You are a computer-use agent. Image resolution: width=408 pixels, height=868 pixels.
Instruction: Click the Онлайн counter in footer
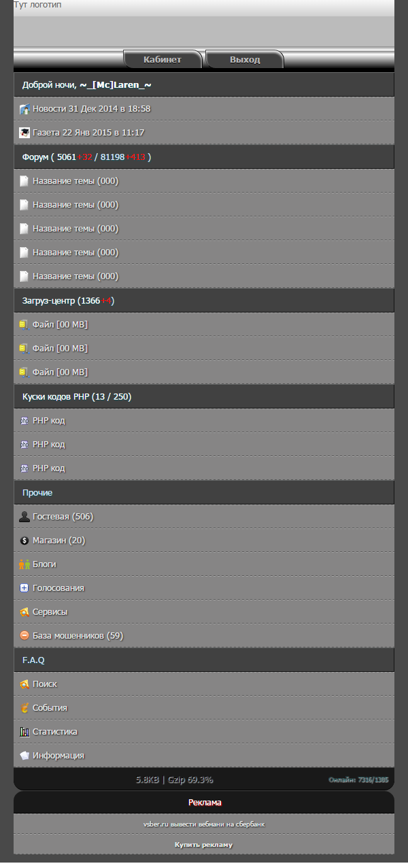(x=358, y=780)
